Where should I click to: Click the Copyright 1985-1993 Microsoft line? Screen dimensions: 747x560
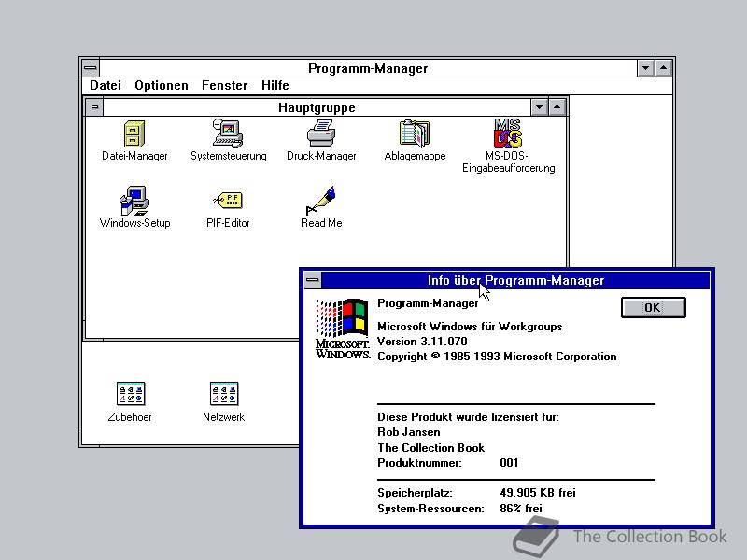click(497, 357)
